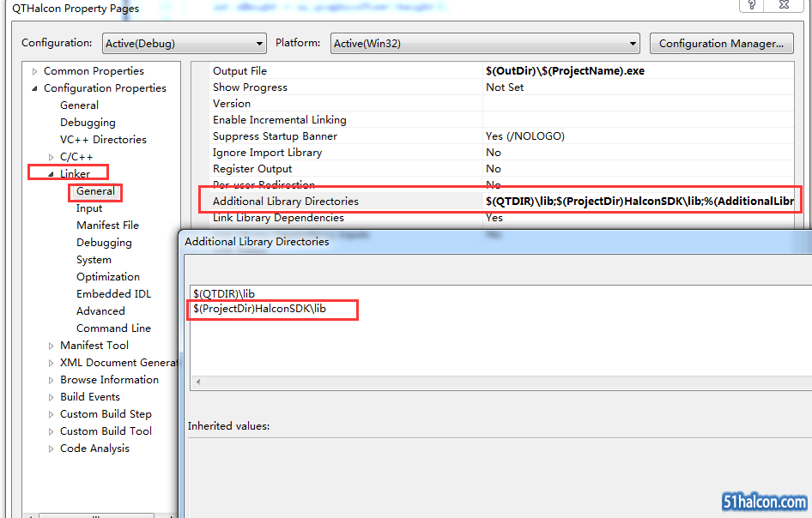Screen dimensions: 812x518
Task: Click the Suppress Startup Banner property
Action: [502, 136]
